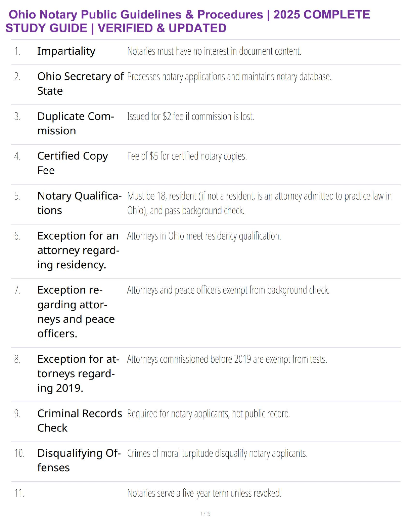This screenshot has height=532, width=411.
Task: Click the definition about no interest in document content
Action: tap(214, 51)
